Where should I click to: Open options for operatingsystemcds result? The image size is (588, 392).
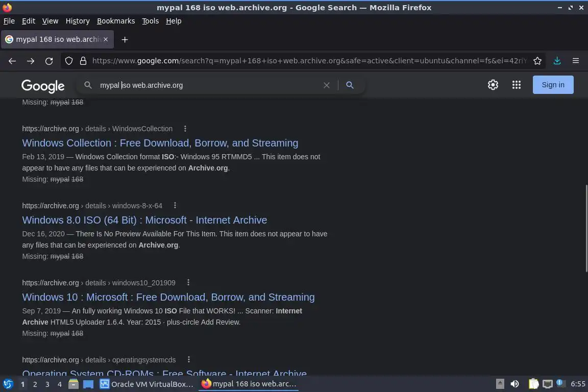(x=189, y=360)
